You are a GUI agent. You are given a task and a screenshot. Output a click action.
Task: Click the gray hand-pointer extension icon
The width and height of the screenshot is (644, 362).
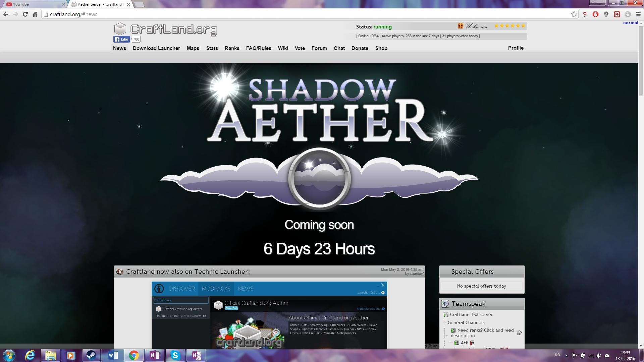point(628,14)
